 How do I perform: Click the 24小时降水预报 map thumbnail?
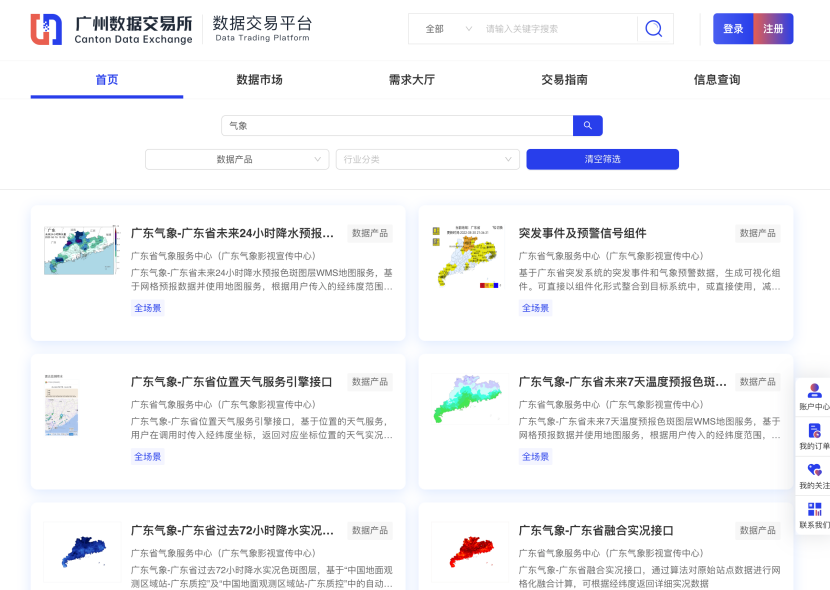tap(82, 250)
